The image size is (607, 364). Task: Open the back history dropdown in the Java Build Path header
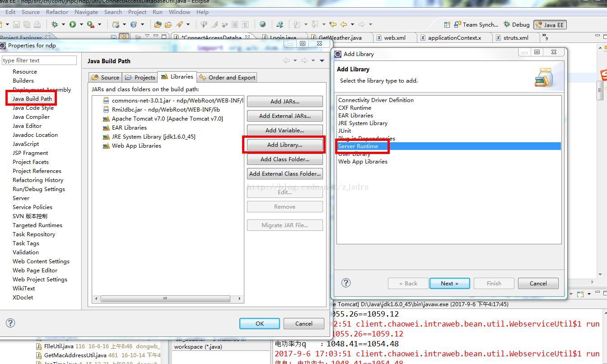(295, 61)
